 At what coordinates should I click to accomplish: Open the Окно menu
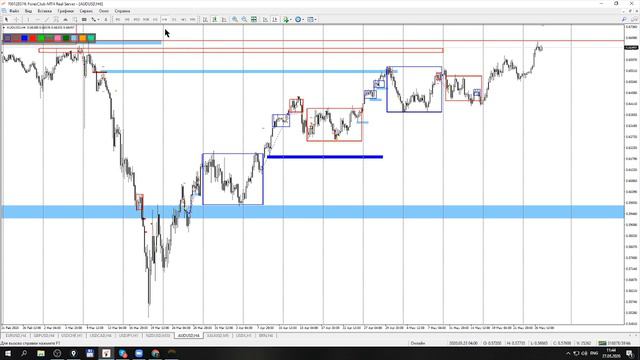click(x=104, y=11)
